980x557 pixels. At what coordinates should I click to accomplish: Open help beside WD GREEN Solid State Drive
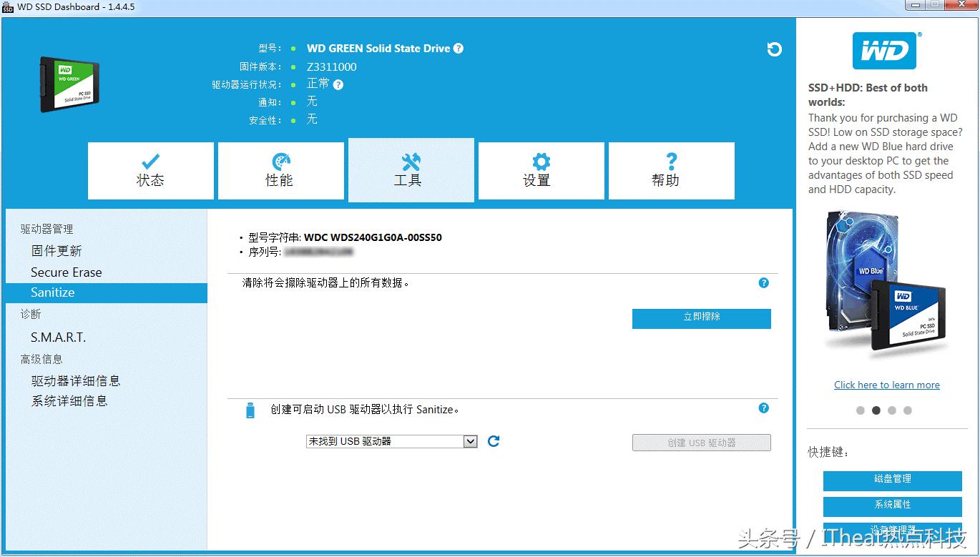pyautogui.click(x=459, y=49)
